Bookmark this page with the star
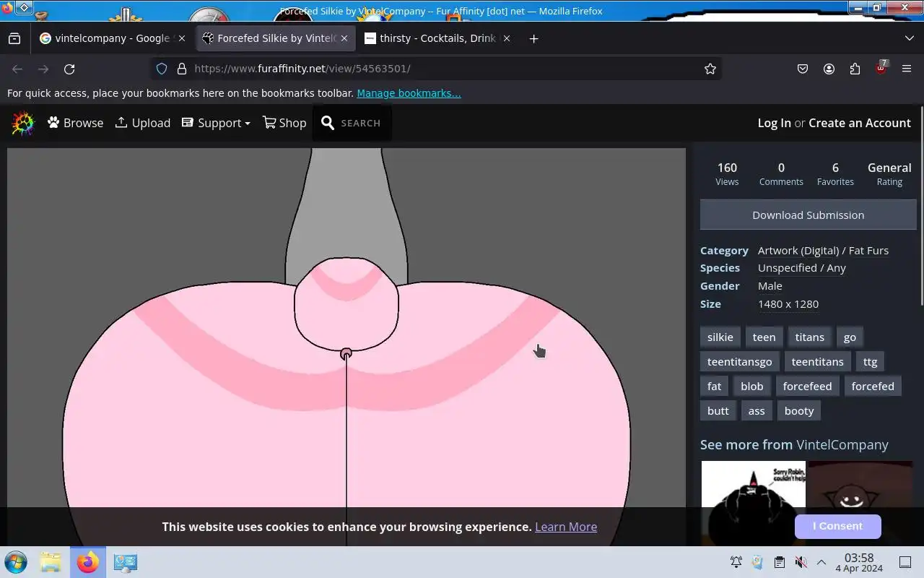The width and height of the screenshot is (924, 578). point(710,69)
